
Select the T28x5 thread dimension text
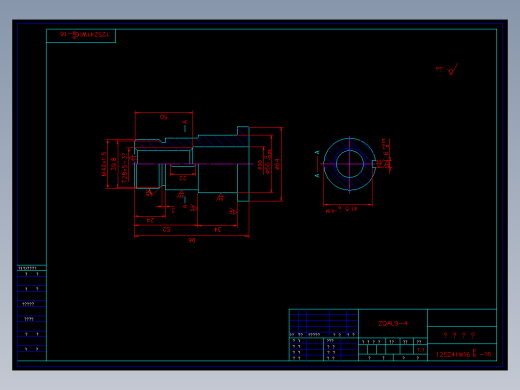click(x=124, y=168)
